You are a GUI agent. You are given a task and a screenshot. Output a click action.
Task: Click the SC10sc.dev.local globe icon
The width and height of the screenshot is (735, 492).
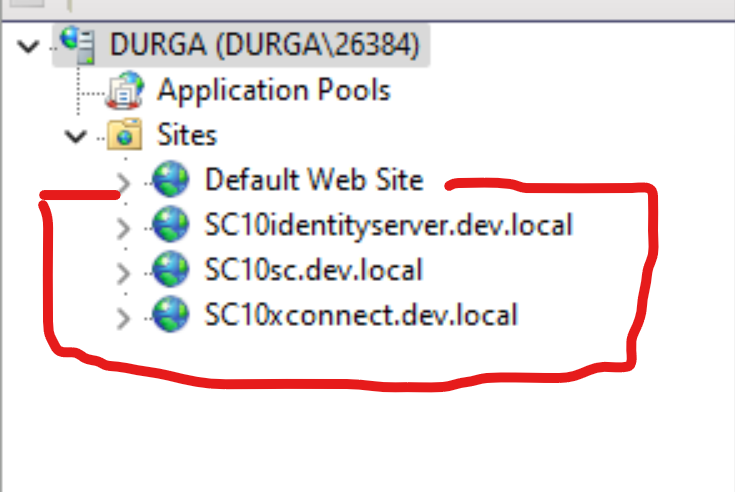click(171, 269)
